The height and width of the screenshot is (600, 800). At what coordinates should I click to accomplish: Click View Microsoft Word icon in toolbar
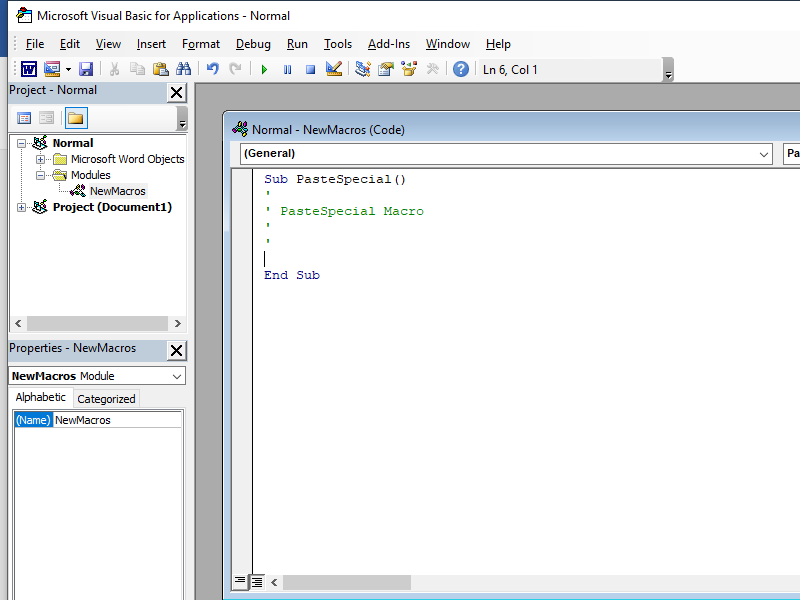[x=29, y=69]
